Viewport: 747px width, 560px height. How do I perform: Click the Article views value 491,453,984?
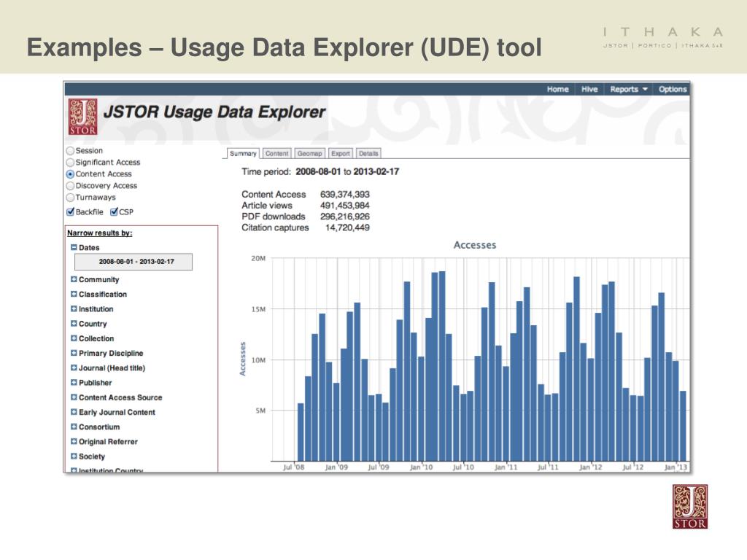click(345, 205)
